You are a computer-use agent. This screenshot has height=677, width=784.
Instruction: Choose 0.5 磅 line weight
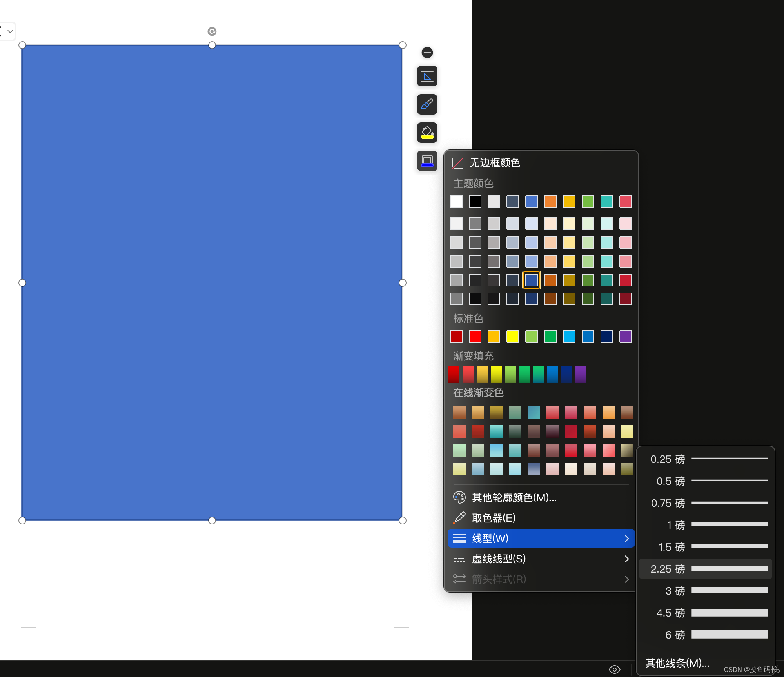point(705,481)
